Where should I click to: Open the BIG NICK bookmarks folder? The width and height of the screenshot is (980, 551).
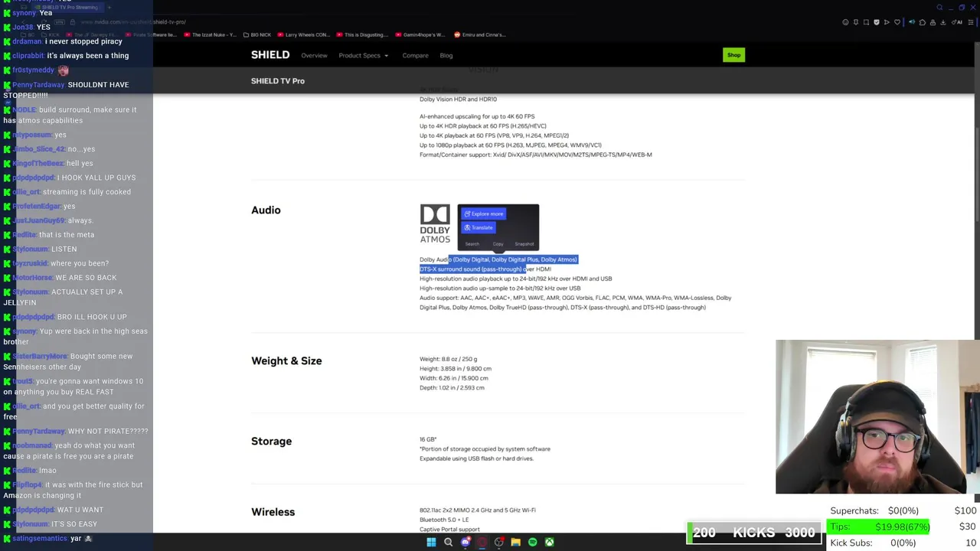256,34
